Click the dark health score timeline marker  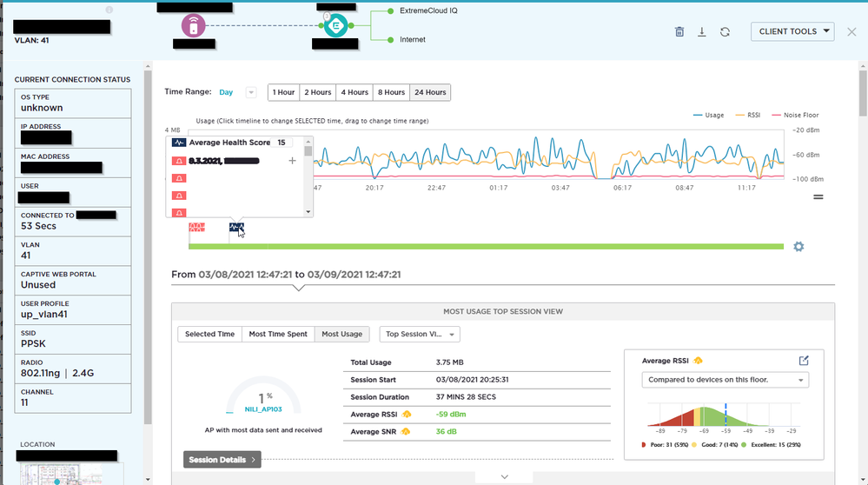click(x=236, y=227)
